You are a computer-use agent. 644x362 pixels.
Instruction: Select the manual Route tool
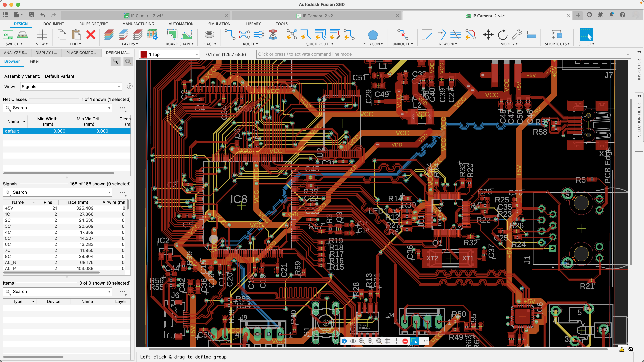point(230,35)
